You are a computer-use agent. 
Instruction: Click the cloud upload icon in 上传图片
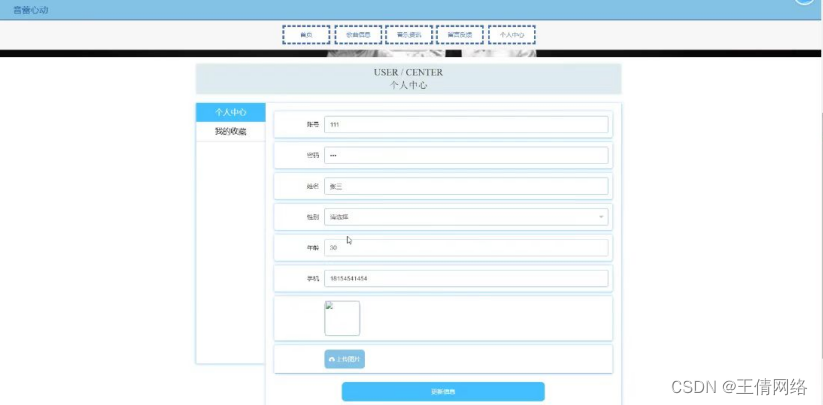332,359
